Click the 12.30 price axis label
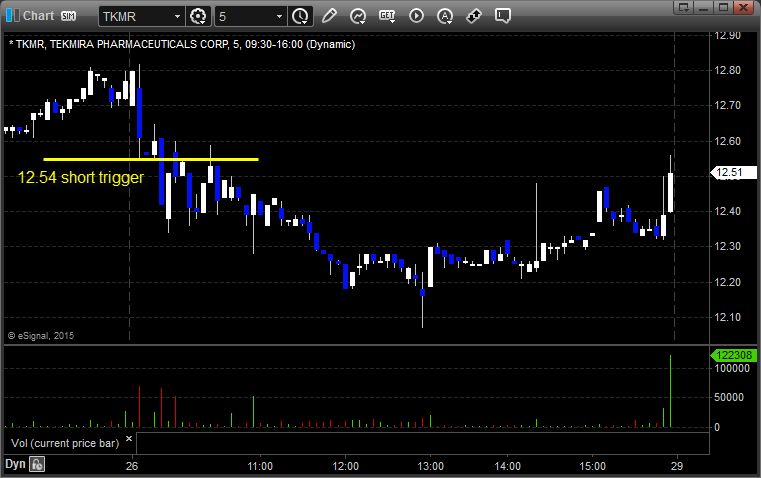 pyautogui.click(x=728, y=247)
